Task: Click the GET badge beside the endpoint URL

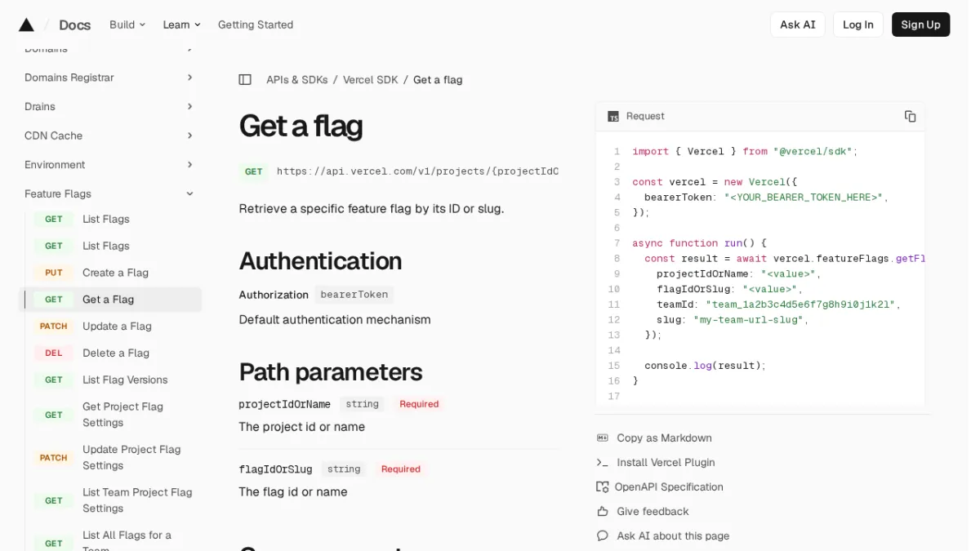Action: (x=254, y=171)
